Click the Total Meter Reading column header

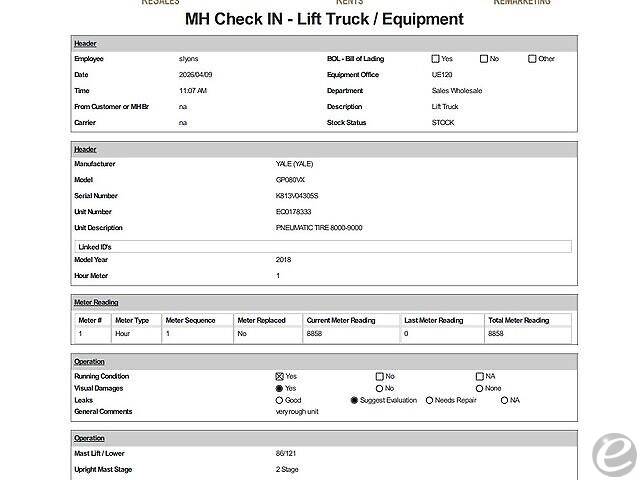(518, 320)
